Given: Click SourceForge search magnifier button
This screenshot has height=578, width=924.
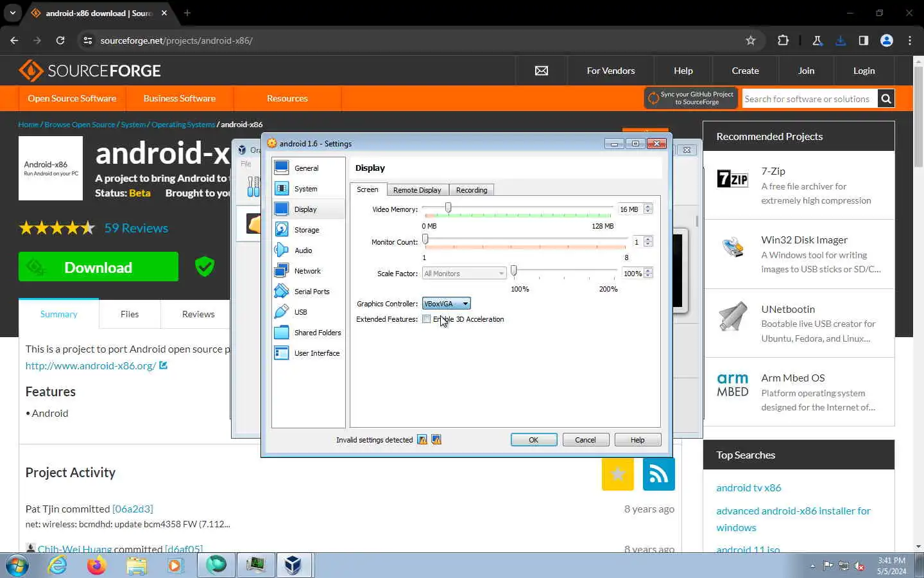Looking at the screenshot, I should click(x=886, y=99).
